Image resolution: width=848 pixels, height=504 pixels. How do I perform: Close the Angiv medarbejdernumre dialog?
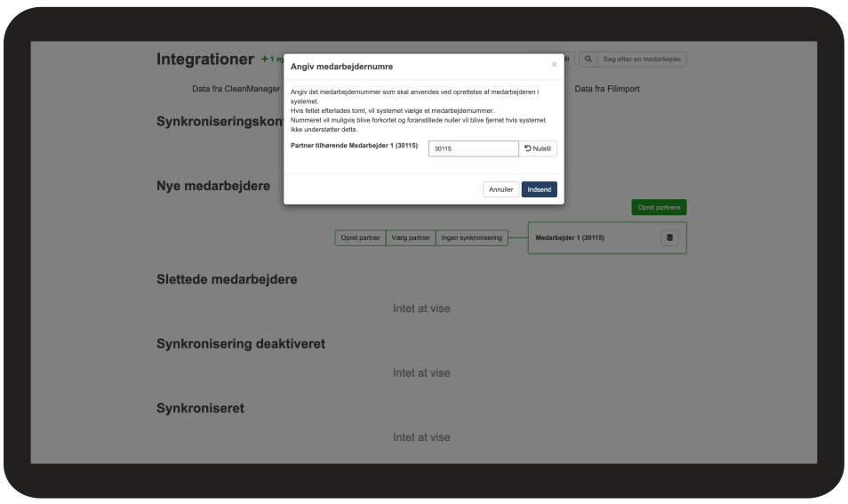tap(554, 64)
